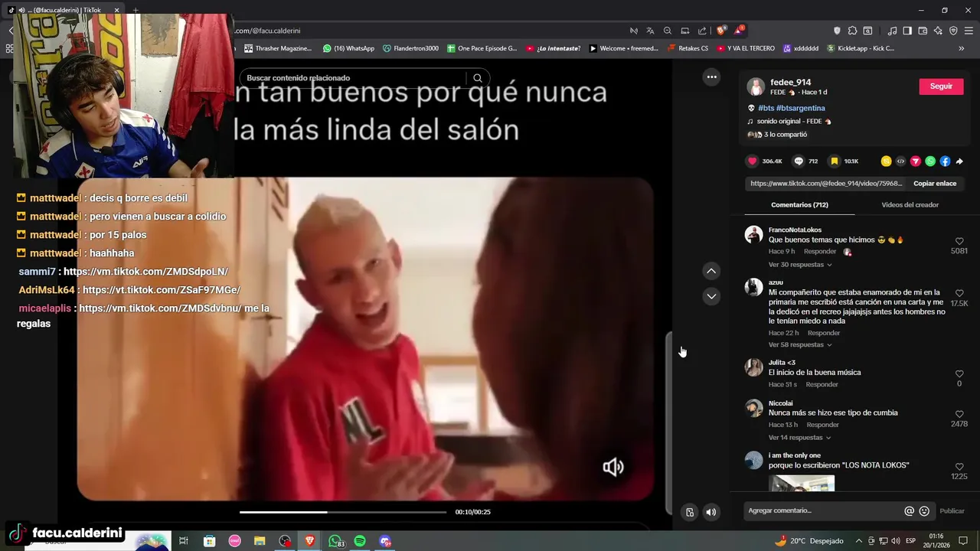The width and height of the screenshot is (980, 551).
Task: Insert a mention with the @ icon
Action: [910, 511]
